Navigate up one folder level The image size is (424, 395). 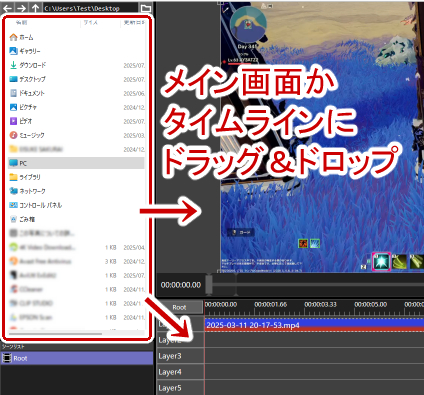tap(36, 8)
